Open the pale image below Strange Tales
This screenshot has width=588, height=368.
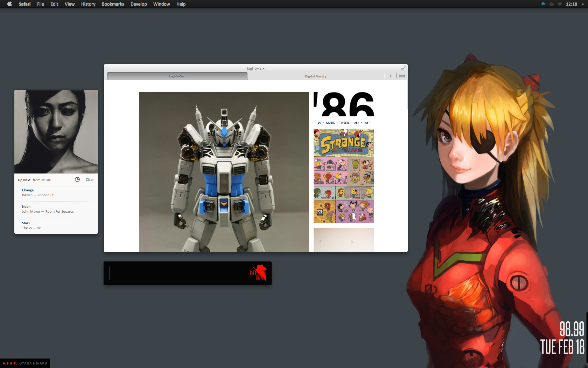(344, 240)
